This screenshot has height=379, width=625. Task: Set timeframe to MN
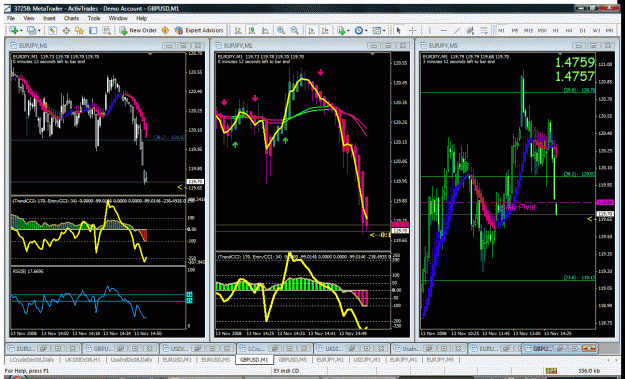pyautogui.click(x=609, y=30)
